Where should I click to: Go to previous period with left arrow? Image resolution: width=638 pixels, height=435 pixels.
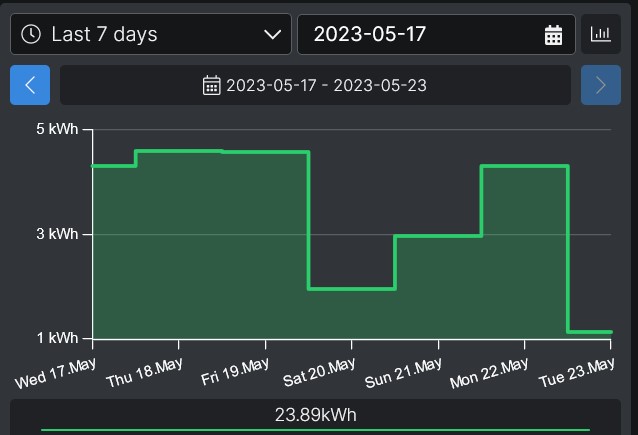coord(30,85)
